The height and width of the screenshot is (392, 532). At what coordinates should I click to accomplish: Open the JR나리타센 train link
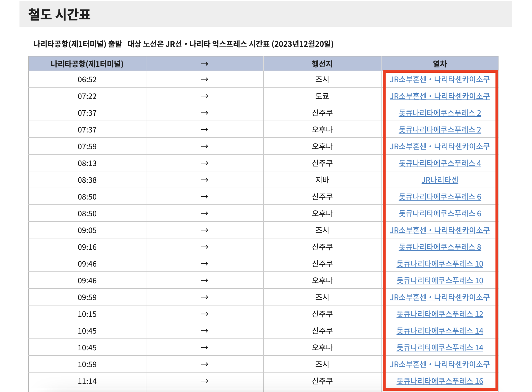(440, 180)
